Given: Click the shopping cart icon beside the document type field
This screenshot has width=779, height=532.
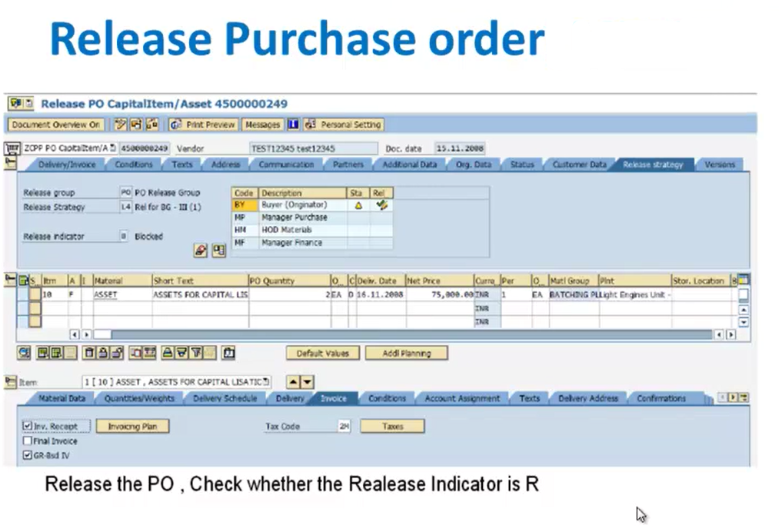Looking at the screenshot, I should (x=12, y=148).
